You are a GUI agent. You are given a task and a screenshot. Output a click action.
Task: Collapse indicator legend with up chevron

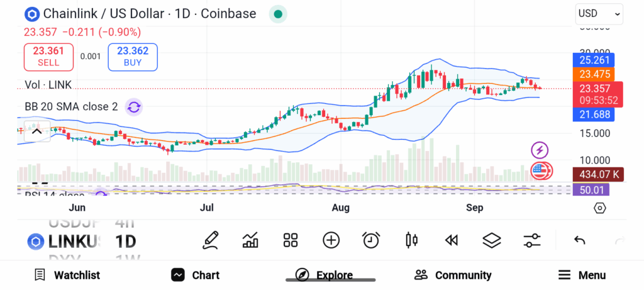pyautogui.click(x=37, y=131)
